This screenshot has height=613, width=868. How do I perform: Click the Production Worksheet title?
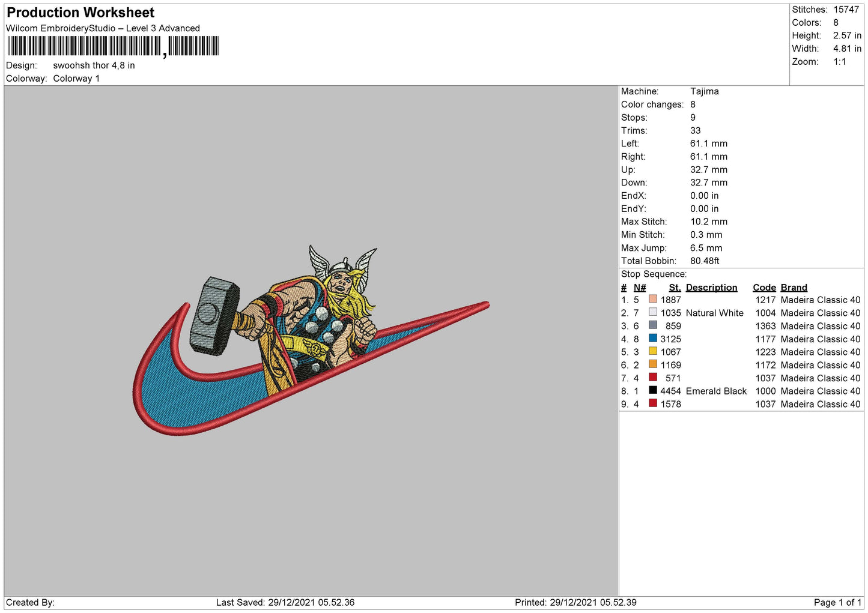80,13
